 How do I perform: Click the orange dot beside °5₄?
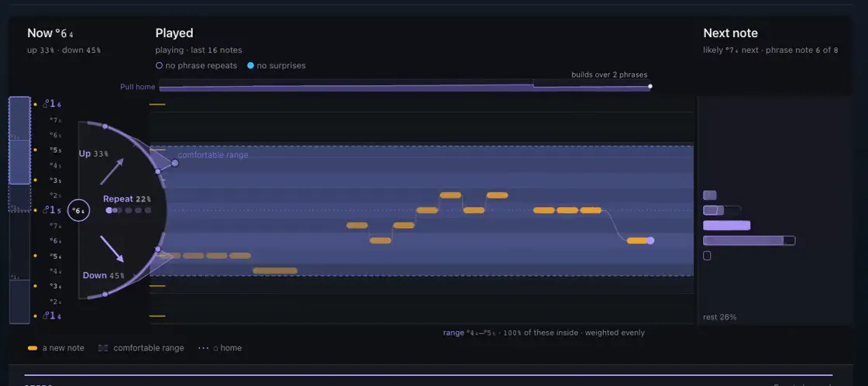click(x=36, y=256)
